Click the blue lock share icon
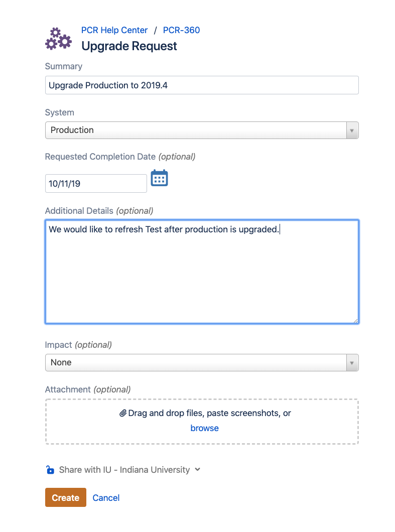 (50, 470)
